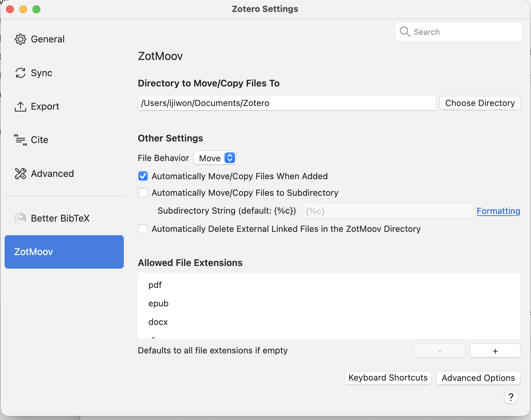Disable Automatically Move/Copy Files When Added
531x420 pixels.
143,176
